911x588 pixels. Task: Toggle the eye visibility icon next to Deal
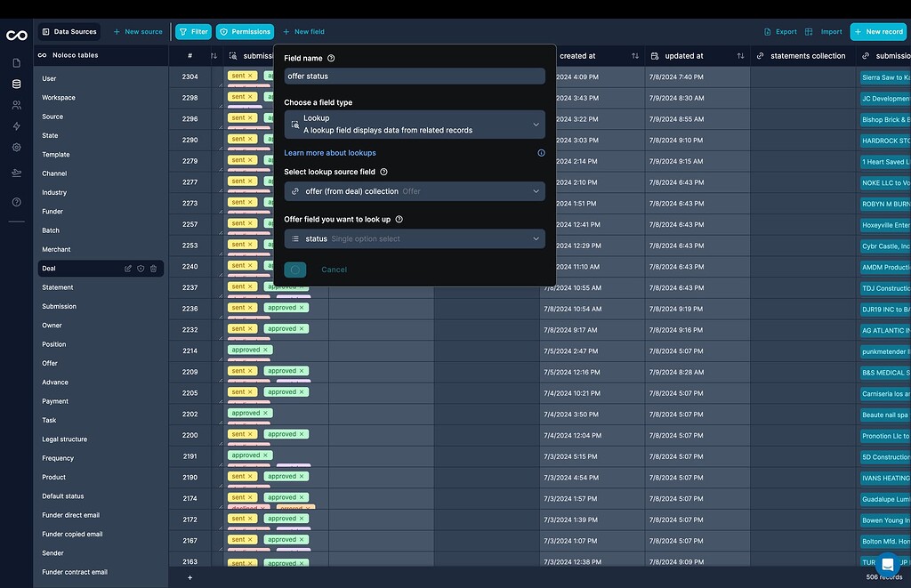coord(141,268)
